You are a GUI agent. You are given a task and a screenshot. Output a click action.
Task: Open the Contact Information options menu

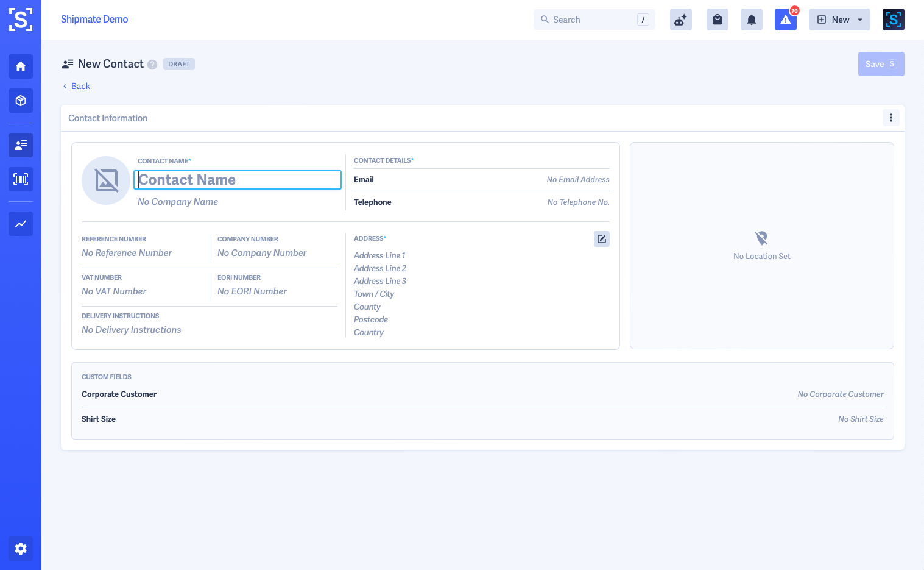890,117
